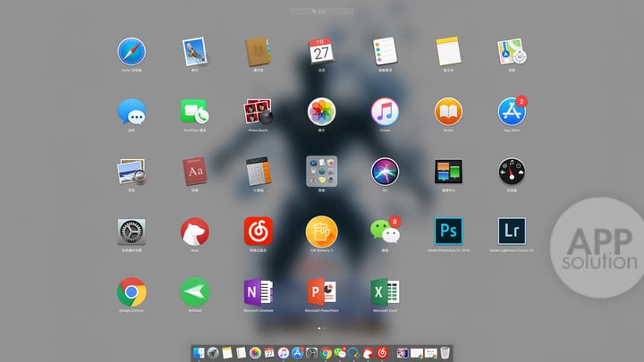Launch Adobe Photoshop CC 2018

point(448,232)
